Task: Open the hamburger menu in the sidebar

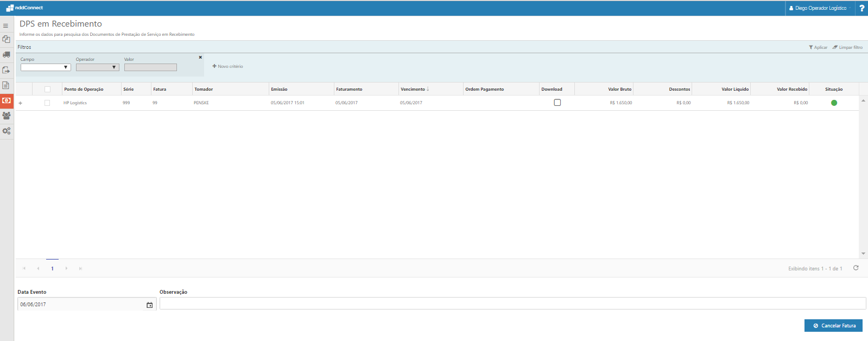Action: pos(6,26)
